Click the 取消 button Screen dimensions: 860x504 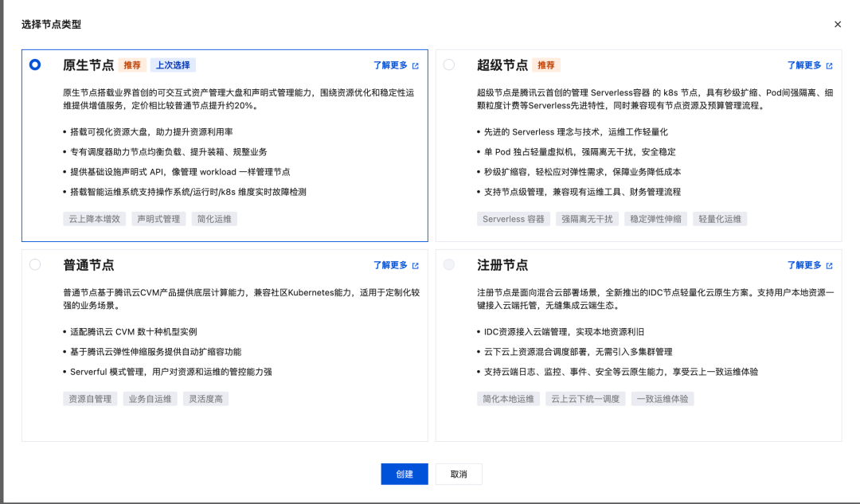click(459, 474)
